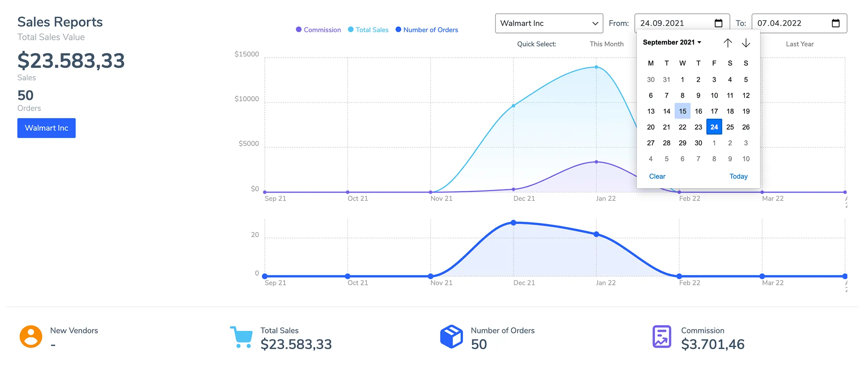Click Clear in the date picker
This screenshot has height=370, width=868.
(657, 176)
